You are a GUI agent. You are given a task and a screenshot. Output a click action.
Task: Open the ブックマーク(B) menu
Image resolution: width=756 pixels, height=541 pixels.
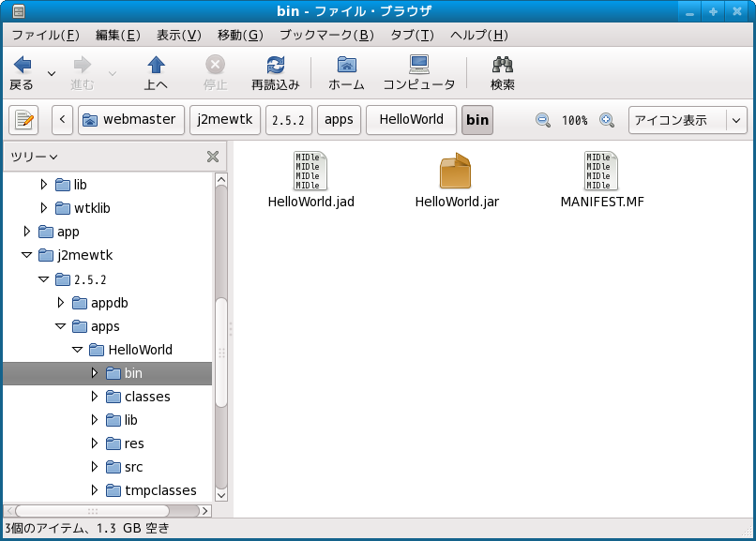326,35
